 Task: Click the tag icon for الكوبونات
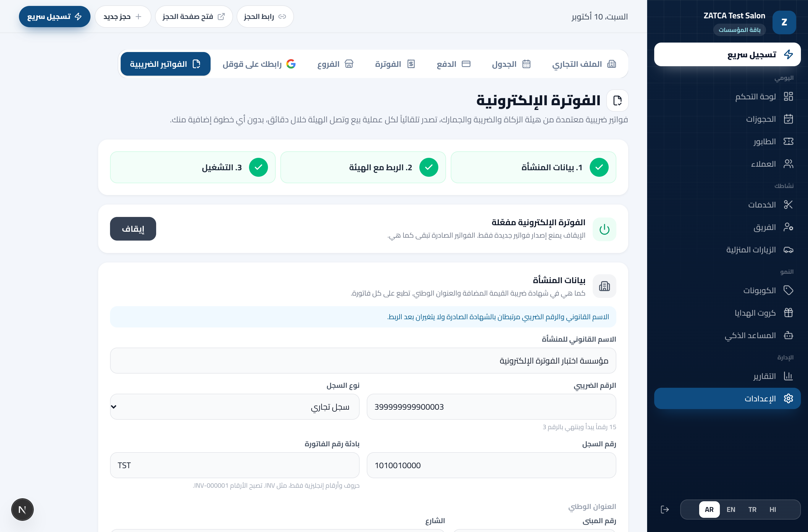pyautogui.click(x=788, y=291)
